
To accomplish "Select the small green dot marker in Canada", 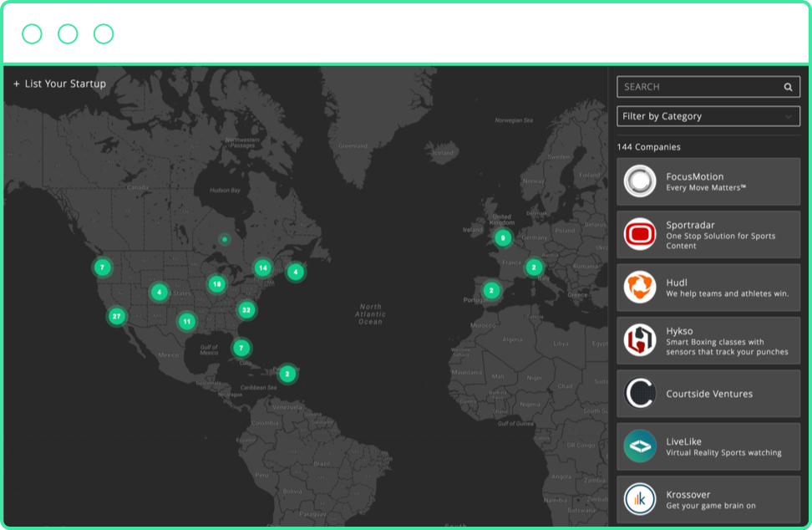I will [x=224, y=239].
